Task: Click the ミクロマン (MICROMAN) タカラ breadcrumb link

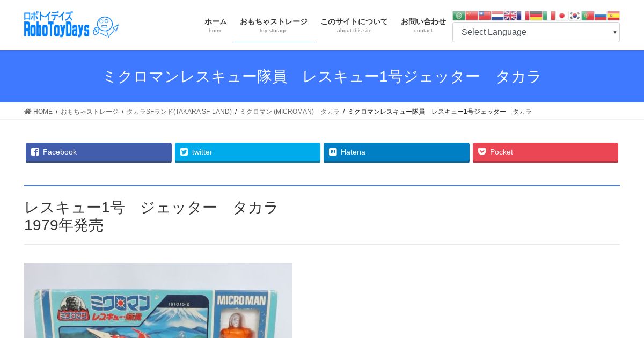Action: (x=290, y=112)
